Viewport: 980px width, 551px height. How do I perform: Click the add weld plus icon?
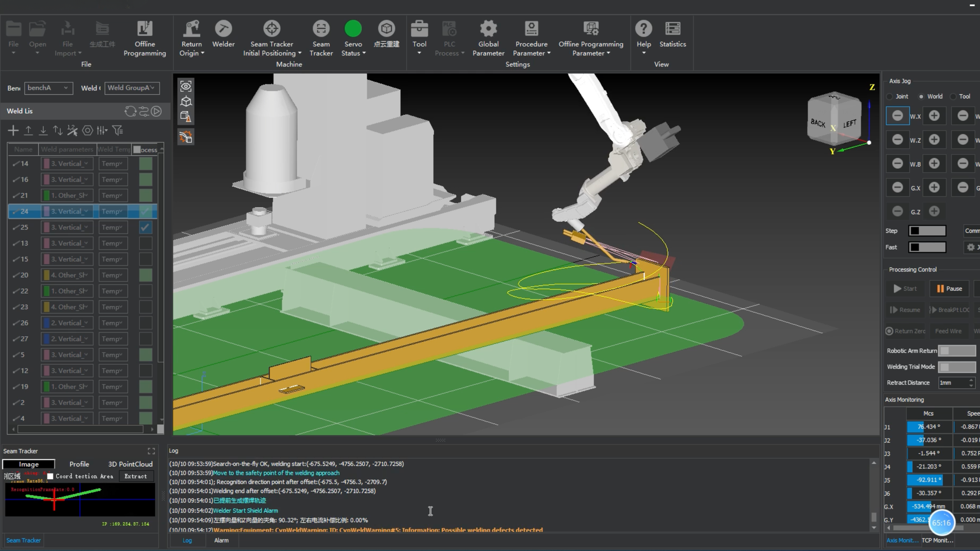click(13, 130)
